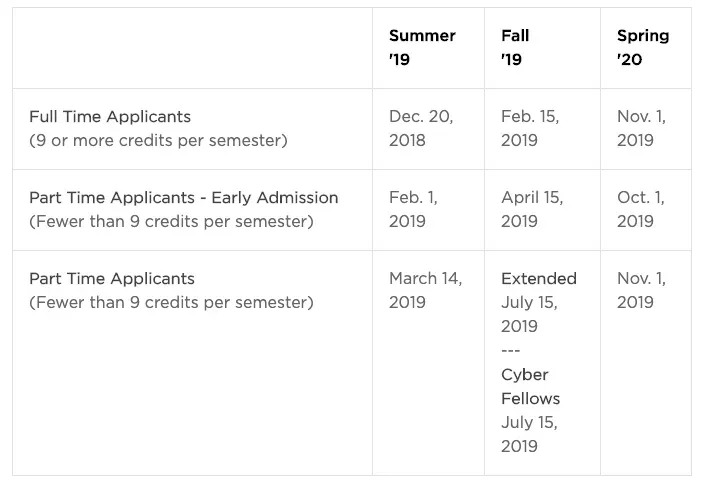Viewport: 703px width, 484px height.
Task: Click Part Time Applicants - Early Admission label
Action: click(x=184, y=198)
